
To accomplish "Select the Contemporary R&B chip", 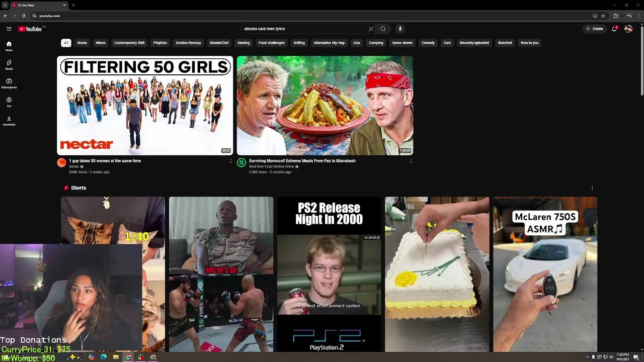I will click(x=129, y=43).
